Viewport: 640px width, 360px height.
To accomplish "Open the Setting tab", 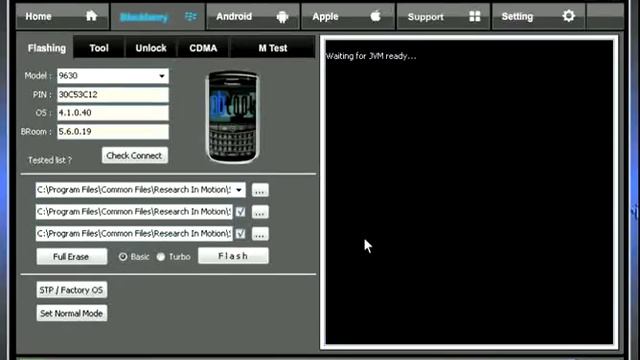I will tap(539, 16).
